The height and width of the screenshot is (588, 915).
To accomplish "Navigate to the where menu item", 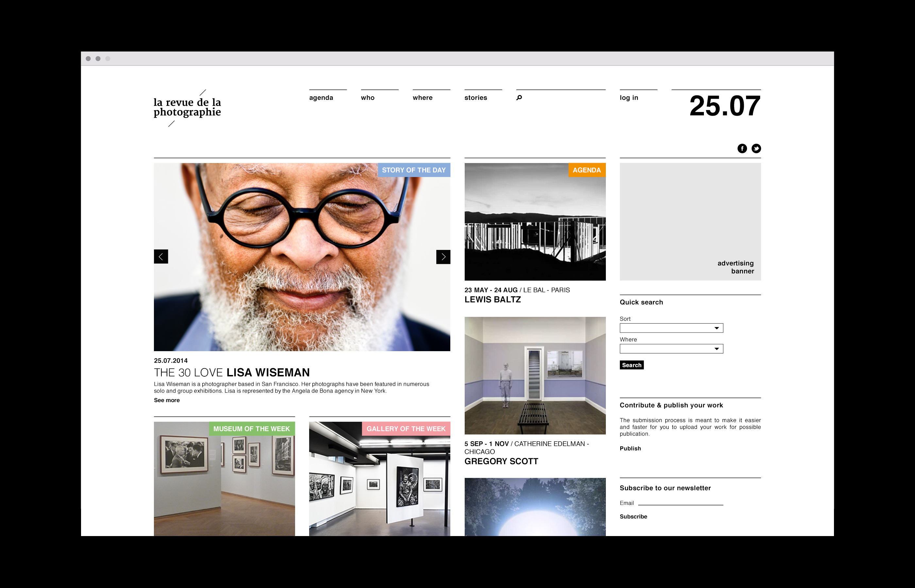I will point(422,98).
